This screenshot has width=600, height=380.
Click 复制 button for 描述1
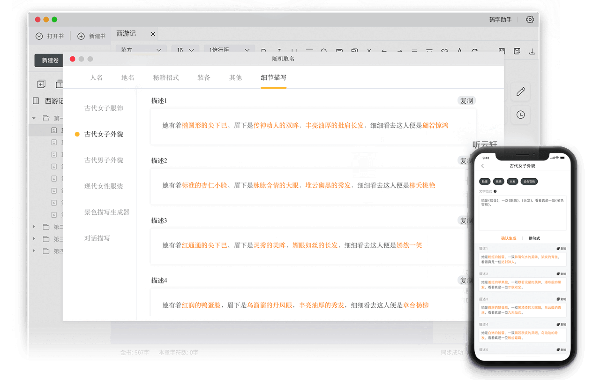[467, 101]
